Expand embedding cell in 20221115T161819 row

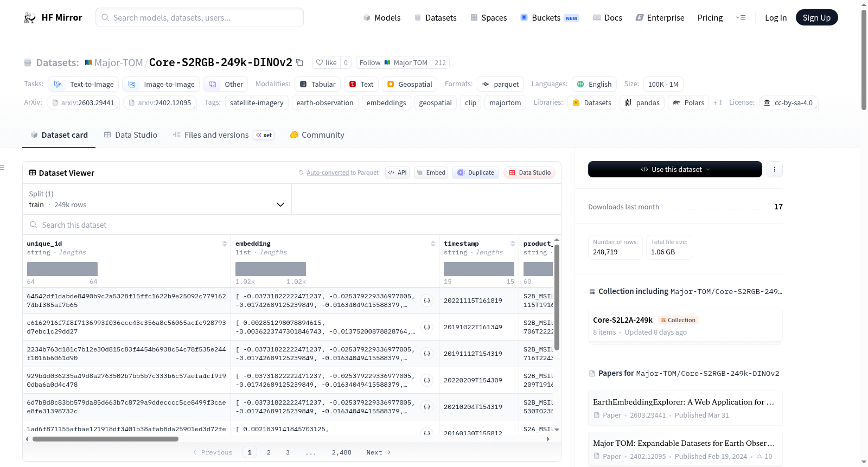click(427, 300)
